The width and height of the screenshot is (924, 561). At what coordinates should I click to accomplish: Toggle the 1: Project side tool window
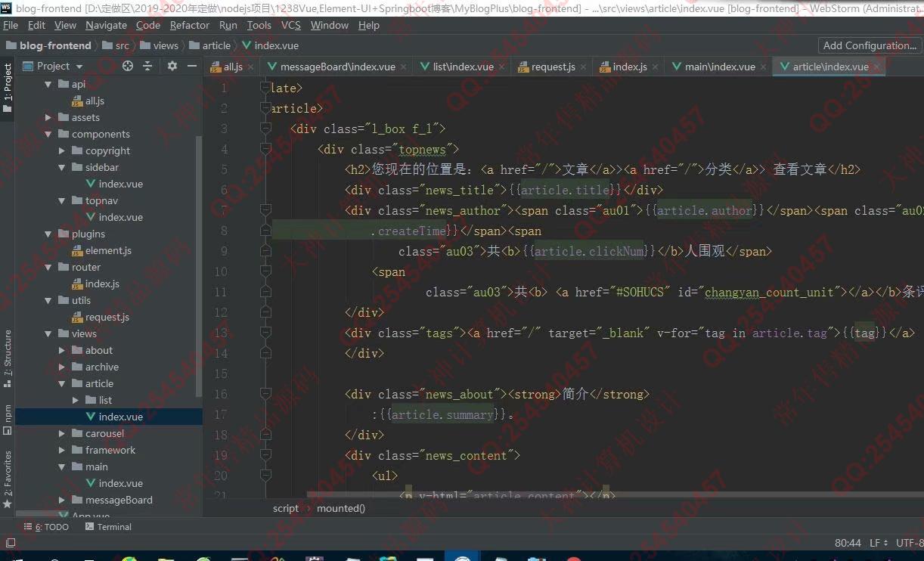click(x=8, y=88)
